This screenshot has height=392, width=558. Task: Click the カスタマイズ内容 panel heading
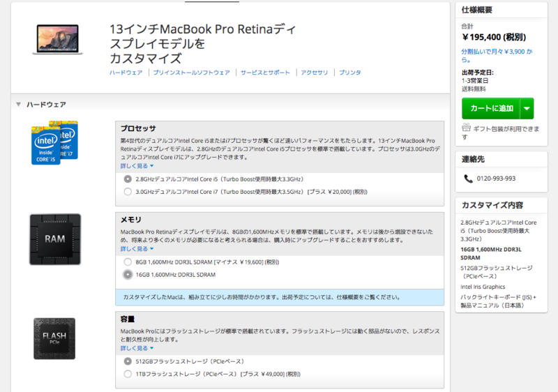pyautogui.click(x=492, y=205)
